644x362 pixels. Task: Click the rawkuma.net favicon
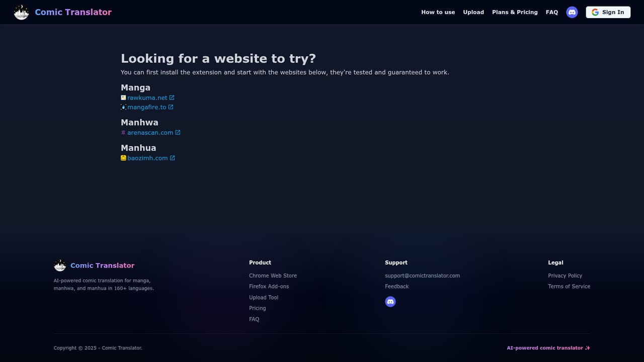123,98
